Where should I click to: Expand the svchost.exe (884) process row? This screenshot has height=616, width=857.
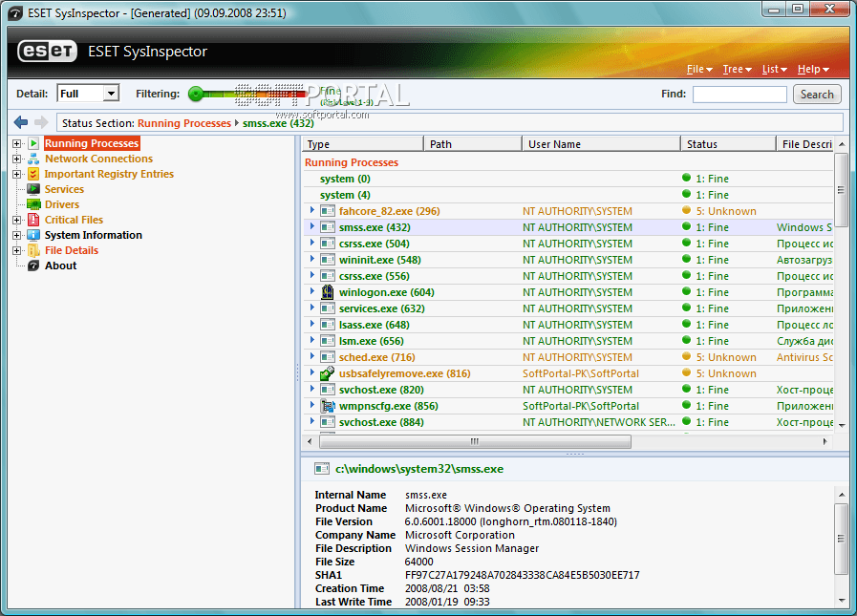312,421
